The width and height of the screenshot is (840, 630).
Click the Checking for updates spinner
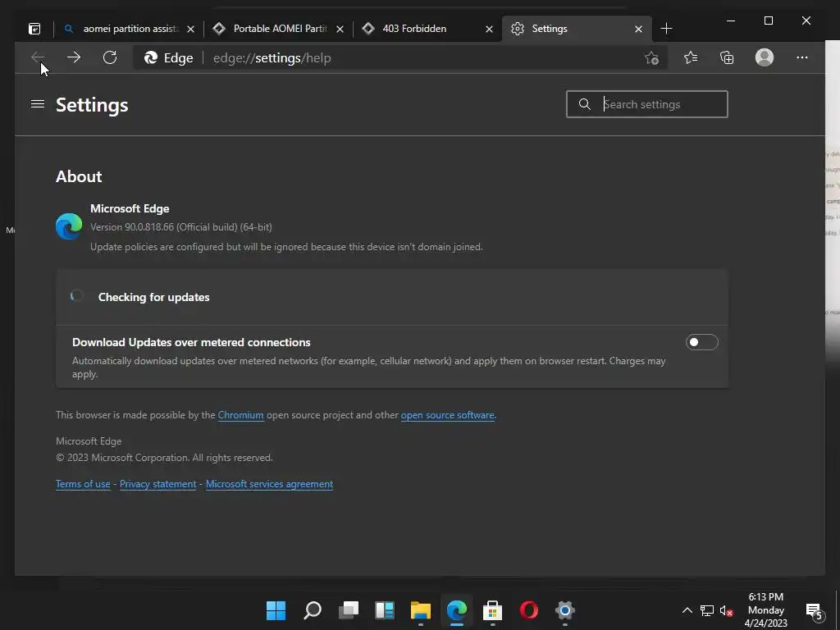76,296
